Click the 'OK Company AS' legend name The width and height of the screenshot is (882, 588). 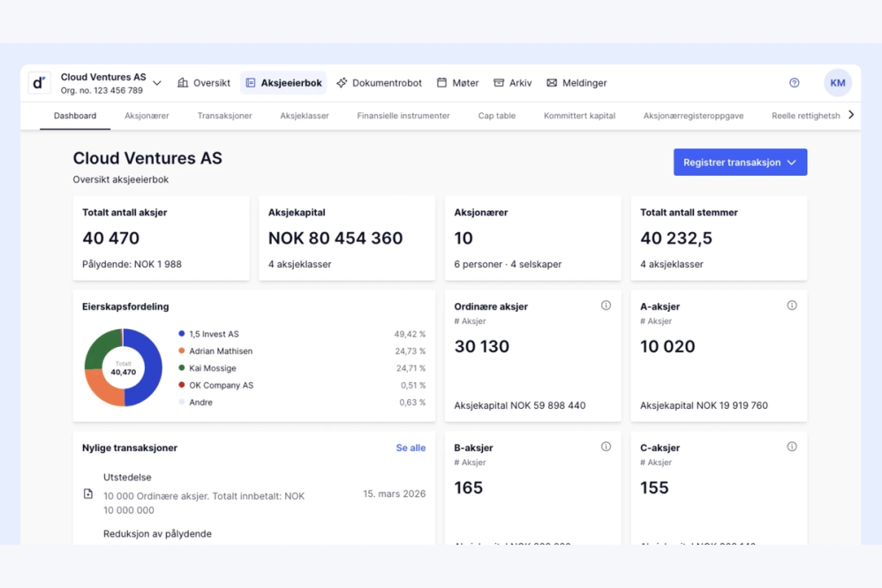(x=221, y=386)
